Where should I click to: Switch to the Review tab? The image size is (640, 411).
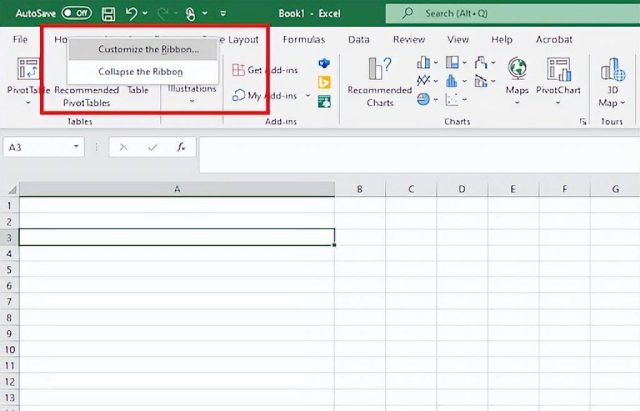tap(409, 39)
